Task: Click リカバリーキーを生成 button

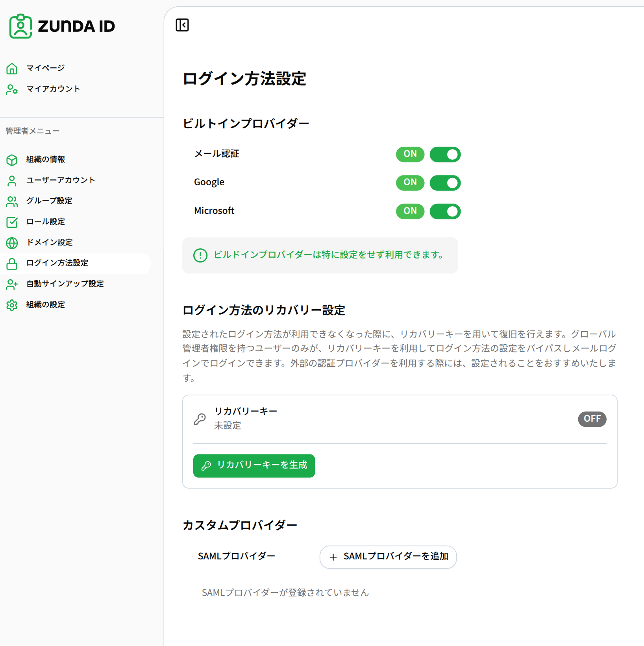Action: [254, 465]
